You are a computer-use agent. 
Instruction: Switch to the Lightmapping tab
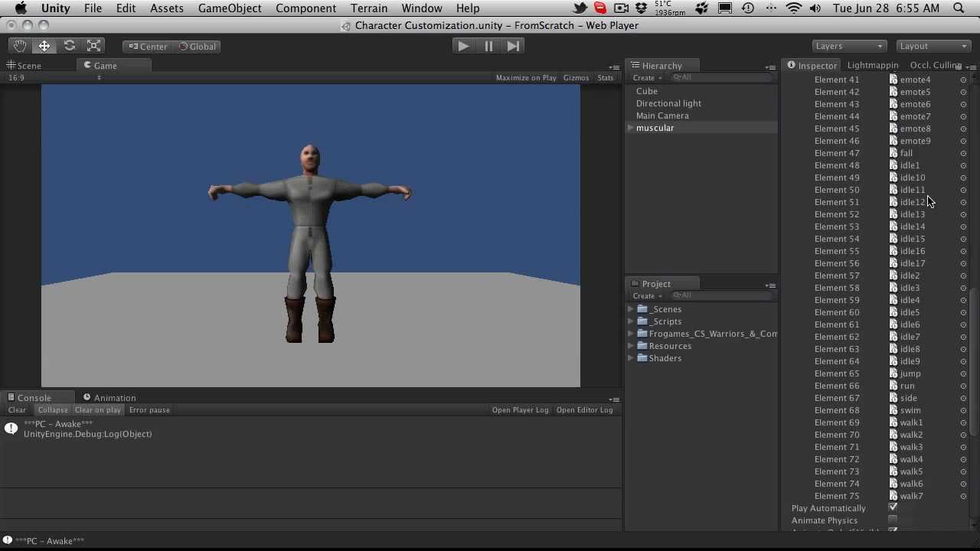873,66
